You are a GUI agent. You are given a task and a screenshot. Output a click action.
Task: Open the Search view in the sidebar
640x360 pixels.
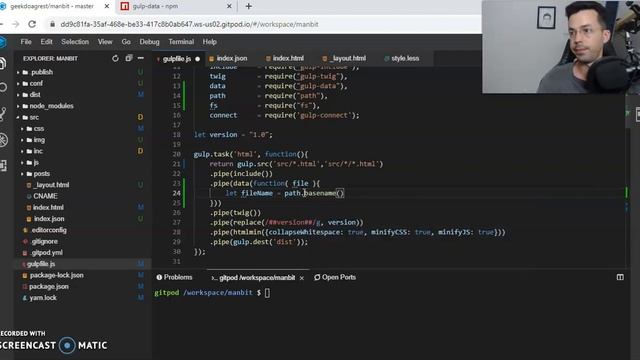tap(3, 87)
